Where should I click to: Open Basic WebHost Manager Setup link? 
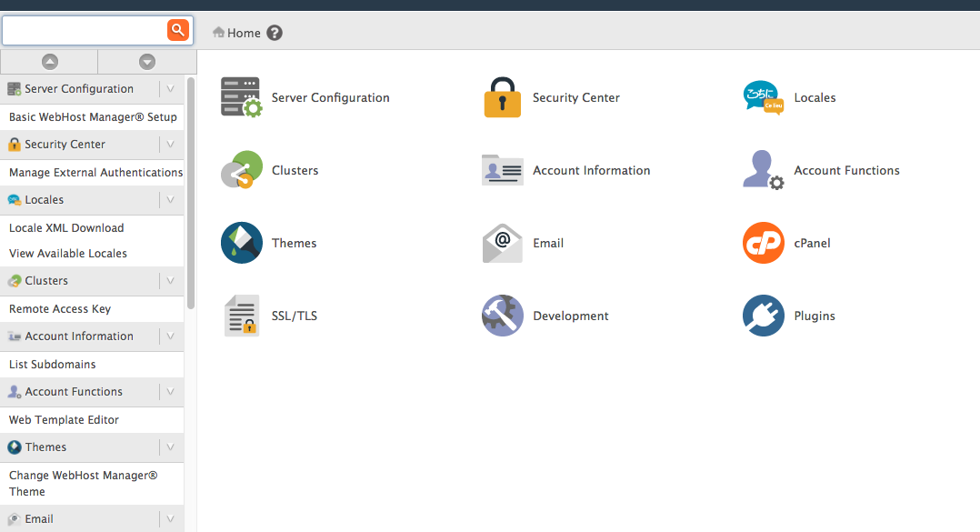(93, 117)
